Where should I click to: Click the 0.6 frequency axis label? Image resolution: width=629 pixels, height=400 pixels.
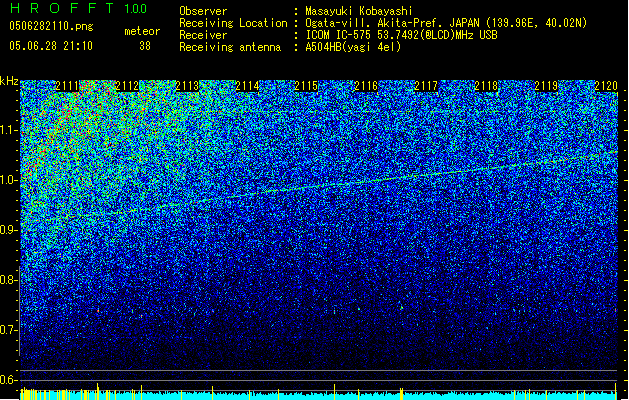click(x=9, y=380)
